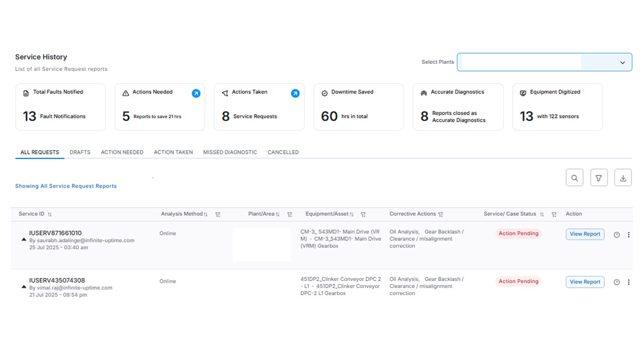The width and height of the screenshot is (644, 362).
Task: Click the sort arrows on Service ID column
Action: coord(48,214)
